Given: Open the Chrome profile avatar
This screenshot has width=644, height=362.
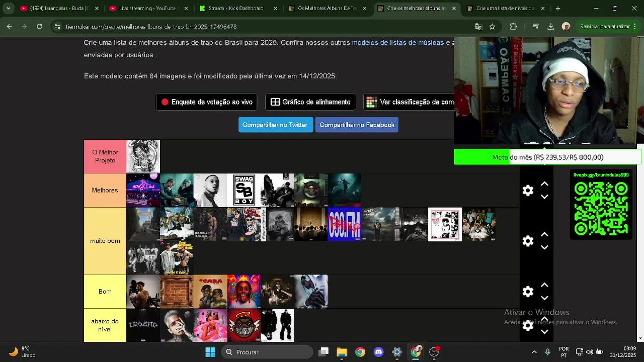Looking at the screenshot, I should click(566, 27).
